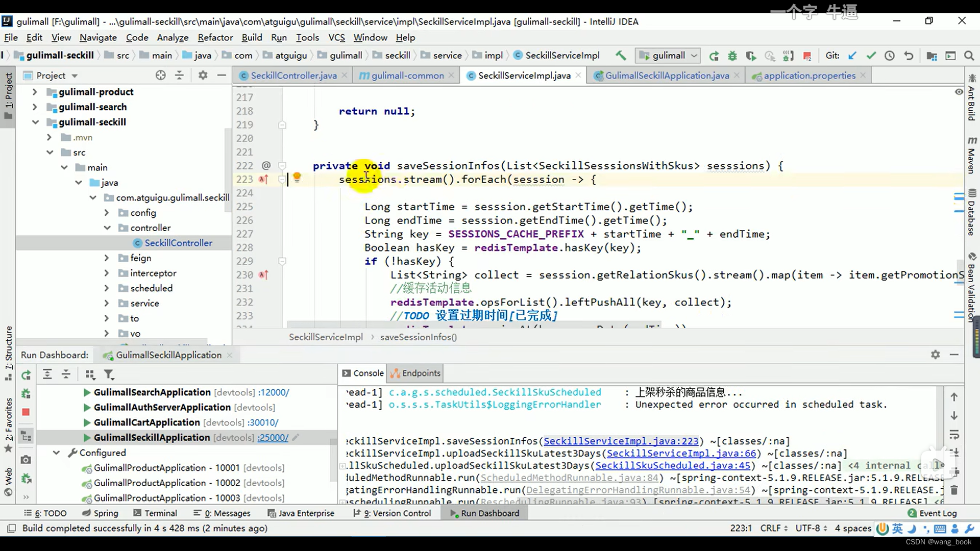Click Git update project arrow
The width and height of the screenshot is (980, 551).
pyautogui.click(x=852, y=56)
